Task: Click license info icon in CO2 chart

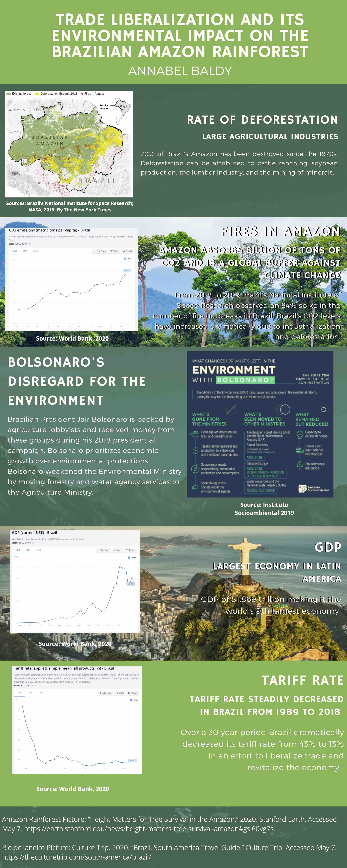Action: [x=30, y=244]
